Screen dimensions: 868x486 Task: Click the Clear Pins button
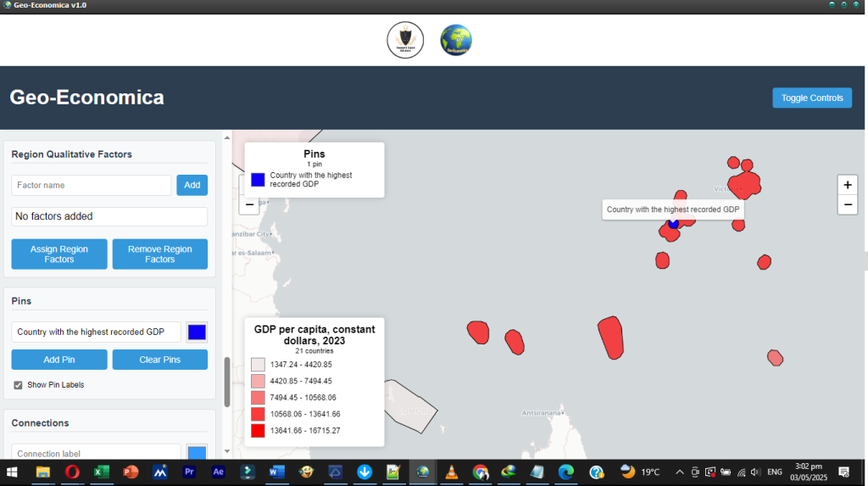point(159,360)
